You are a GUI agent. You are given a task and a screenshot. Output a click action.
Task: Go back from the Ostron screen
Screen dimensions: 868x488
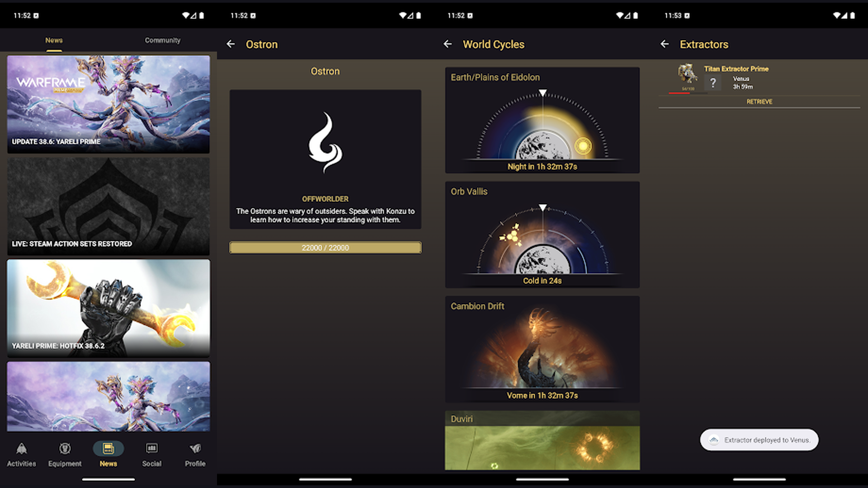click(x=231, y=44)
